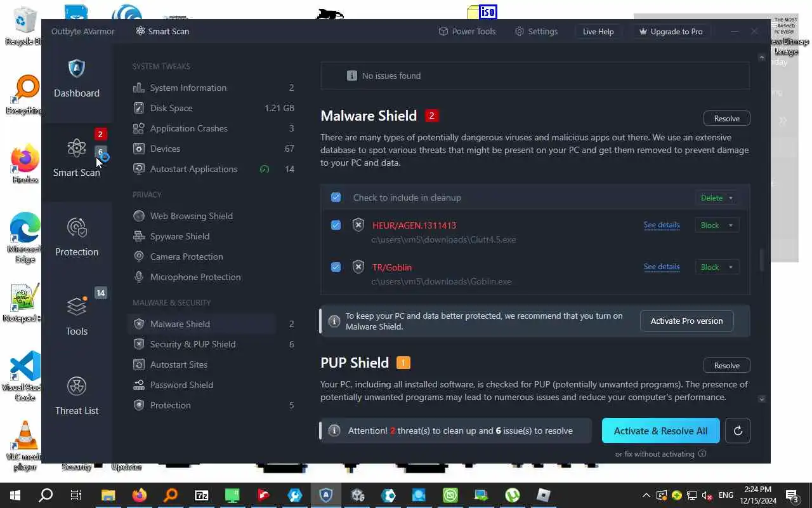Open Windows Start menu
The height and width of the screenshot is (508, 812).
tap(15, 495)
